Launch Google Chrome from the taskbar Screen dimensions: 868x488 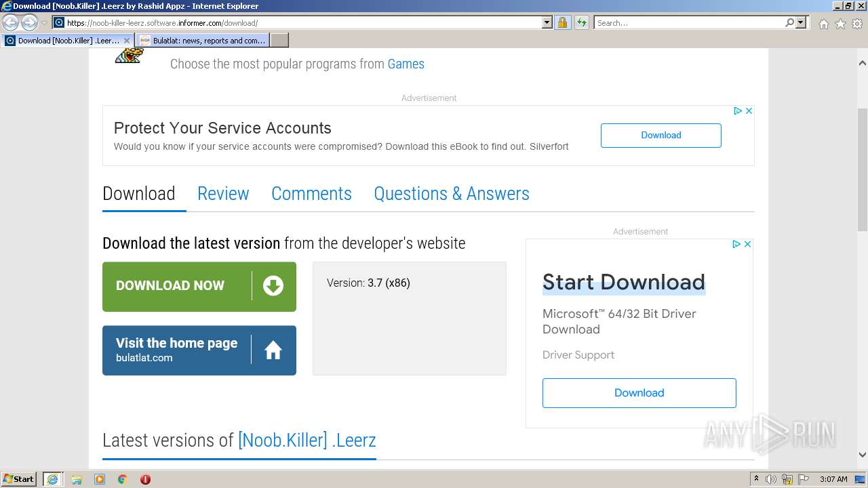pos(122,479)
